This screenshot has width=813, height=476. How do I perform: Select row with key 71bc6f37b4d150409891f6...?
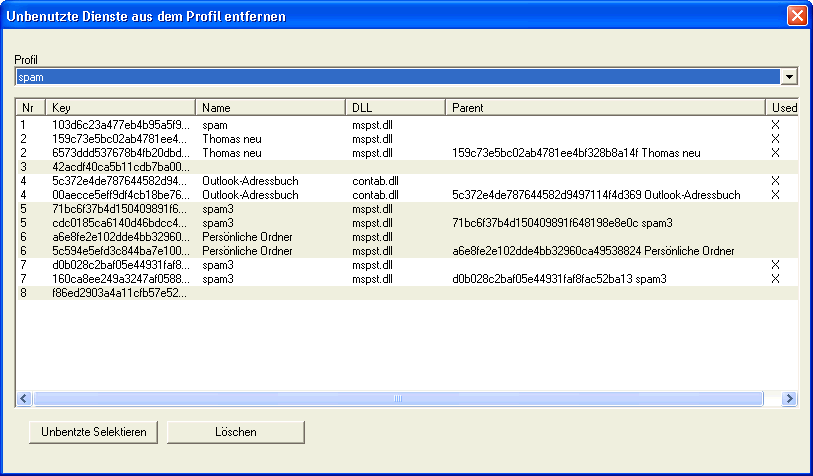point(407,209)
